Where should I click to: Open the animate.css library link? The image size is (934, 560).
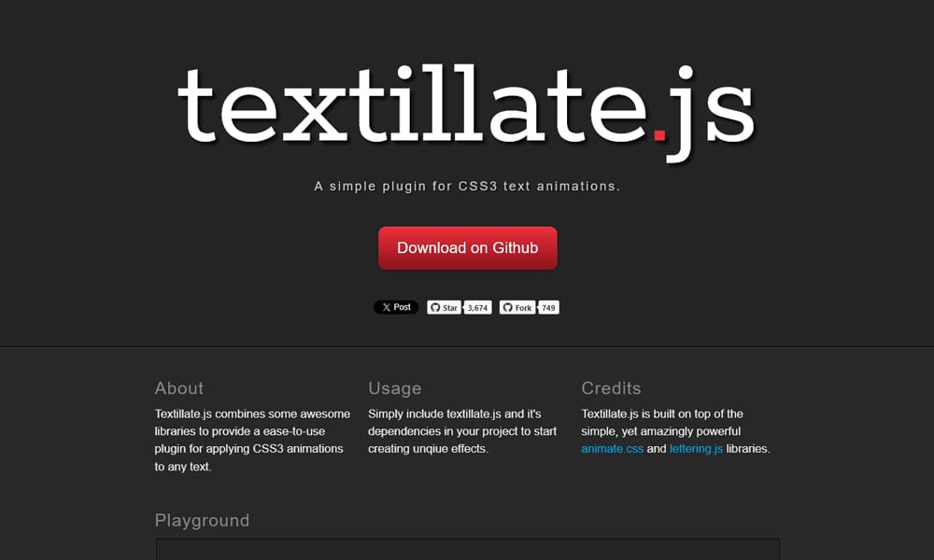(613, 447)
